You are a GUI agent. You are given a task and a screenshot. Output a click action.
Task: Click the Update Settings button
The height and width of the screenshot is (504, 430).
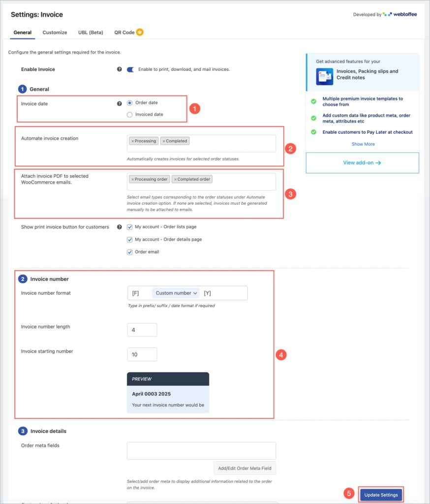pyautogui.click(x=381, y=495)
